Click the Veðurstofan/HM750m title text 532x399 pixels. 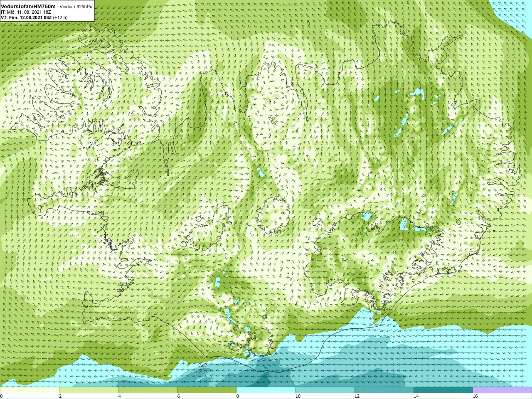tap(28, 7)
